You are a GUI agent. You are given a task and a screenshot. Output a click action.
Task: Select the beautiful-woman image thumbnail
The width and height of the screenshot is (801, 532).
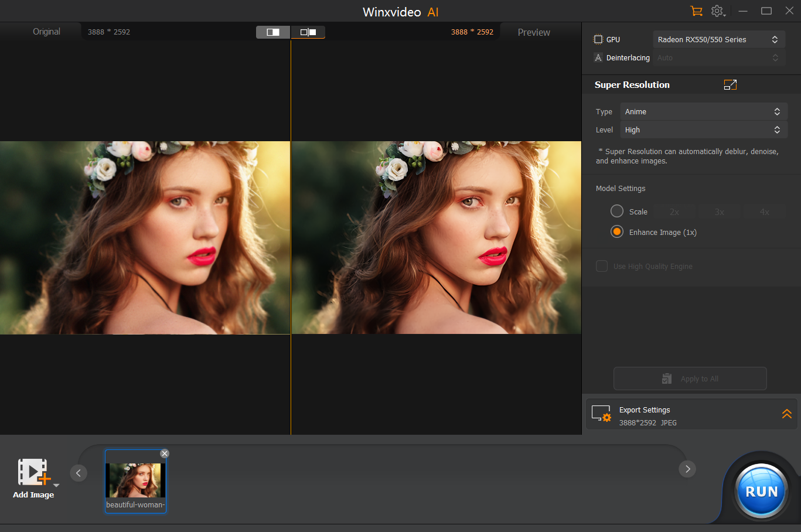click(x=135, y=479)
